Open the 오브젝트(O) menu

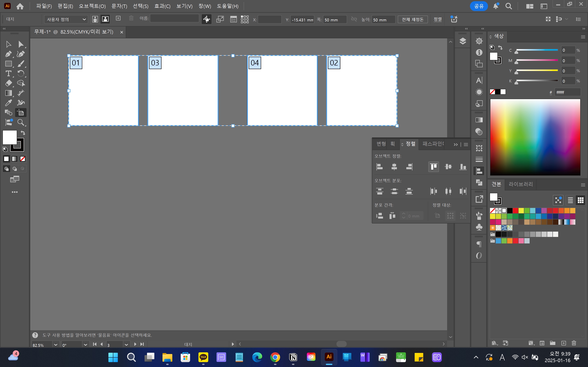coord(92,6)
